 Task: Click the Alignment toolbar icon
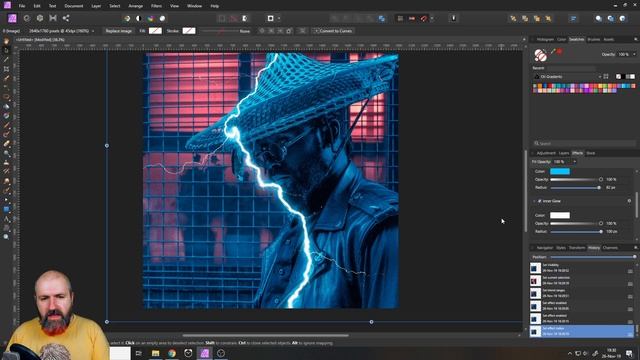click(x=573, y=18)
